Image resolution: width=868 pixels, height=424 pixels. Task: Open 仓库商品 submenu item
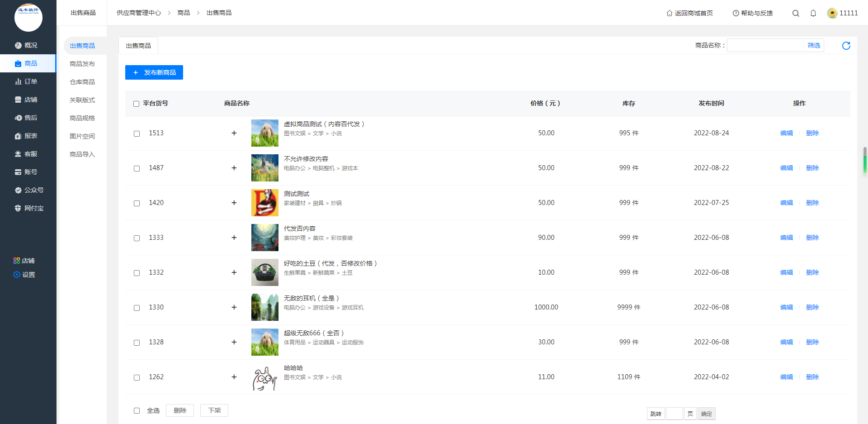click(x=82, y=82)
